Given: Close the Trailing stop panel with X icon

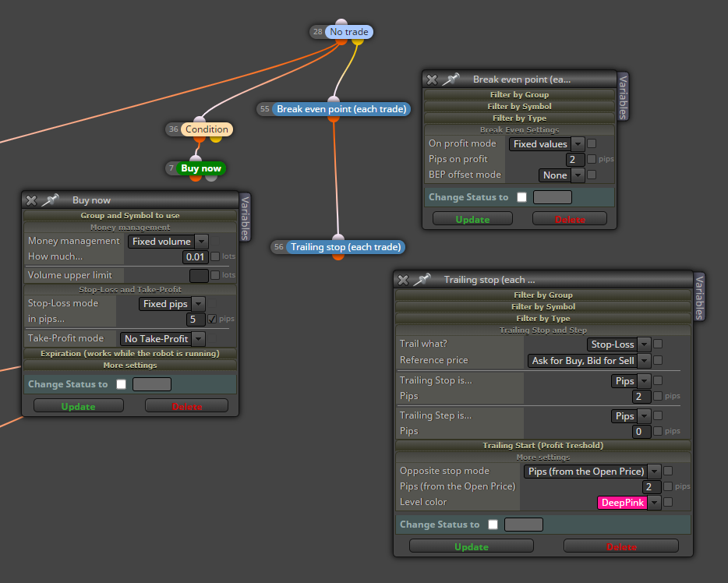Looking at the screenshot, I should [403, 280].
